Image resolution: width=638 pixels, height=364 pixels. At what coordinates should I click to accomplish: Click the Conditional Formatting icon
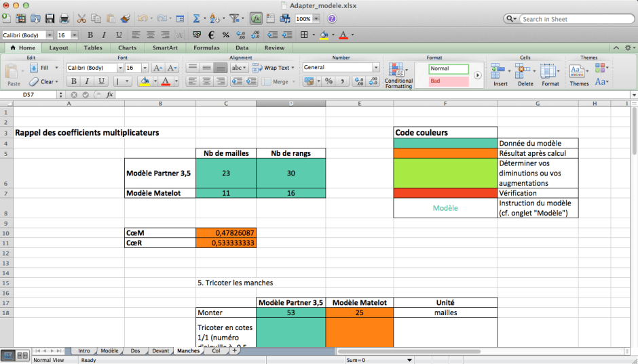tap(398, 75)
